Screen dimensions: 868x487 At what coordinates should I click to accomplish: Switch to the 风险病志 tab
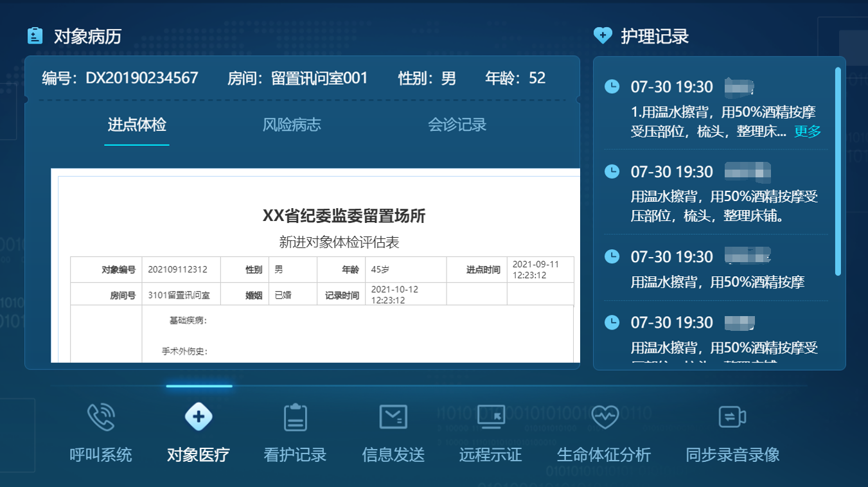(x=291, y=126)
